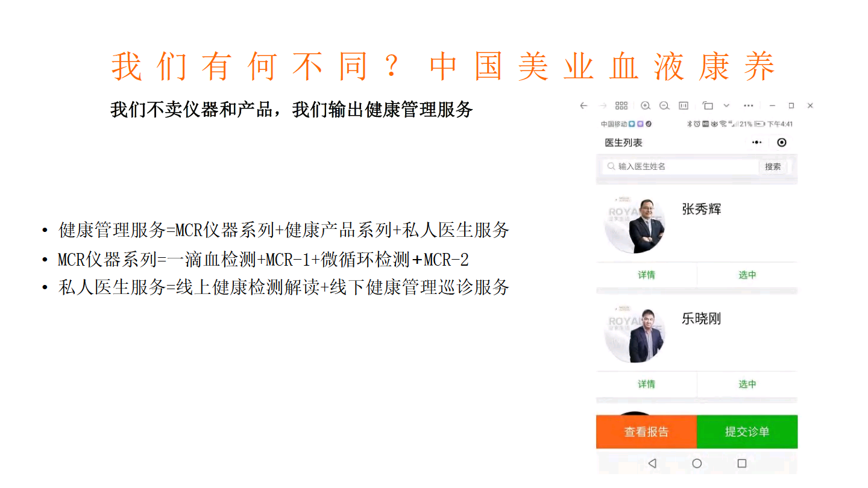Select 选中 for doctor 乐晓刚
The image size is (868, 488).
[x=747, y=384]
